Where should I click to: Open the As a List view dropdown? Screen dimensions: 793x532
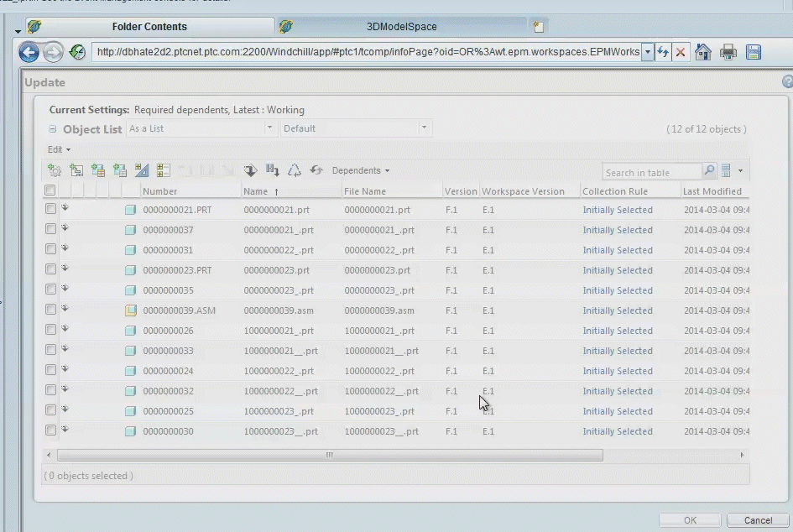click(269, 128)
